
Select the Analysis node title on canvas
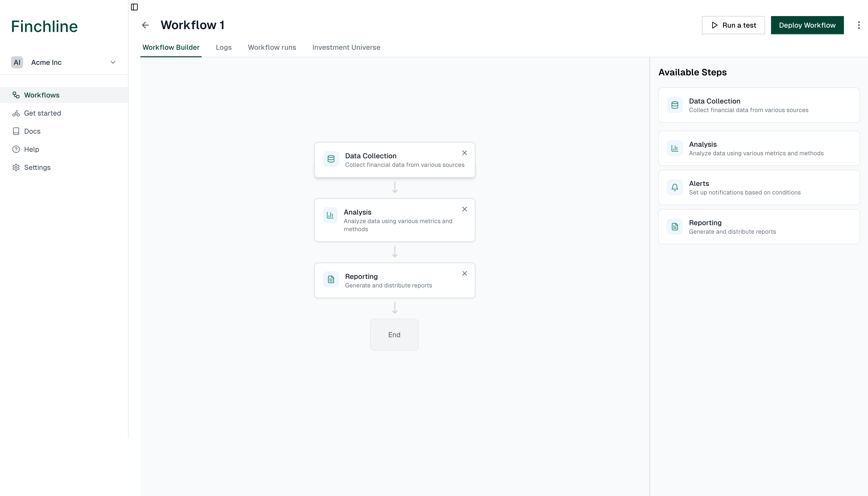pos(357,212)
